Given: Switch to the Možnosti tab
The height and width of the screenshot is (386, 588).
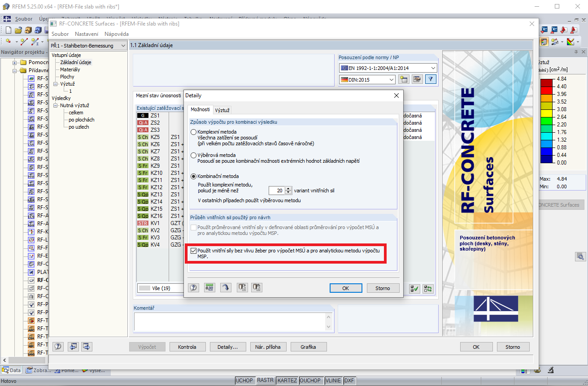Looking at the screenshot, I should point(200,109).
